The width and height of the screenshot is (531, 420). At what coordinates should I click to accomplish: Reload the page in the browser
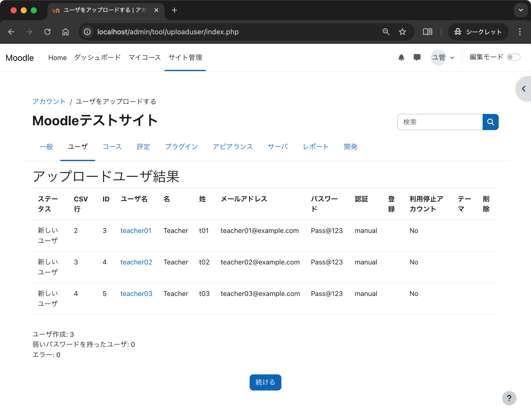click(x=48, y=32)
